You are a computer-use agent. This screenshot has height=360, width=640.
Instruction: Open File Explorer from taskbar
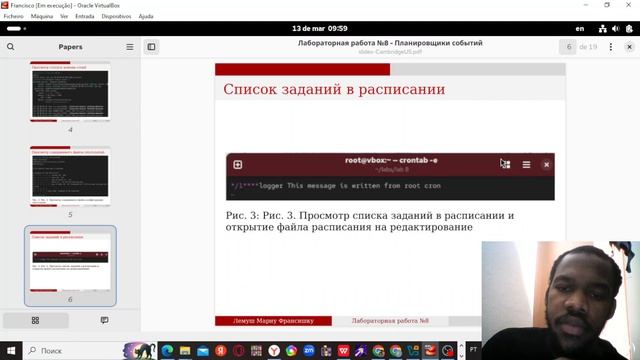pos(185,351)
